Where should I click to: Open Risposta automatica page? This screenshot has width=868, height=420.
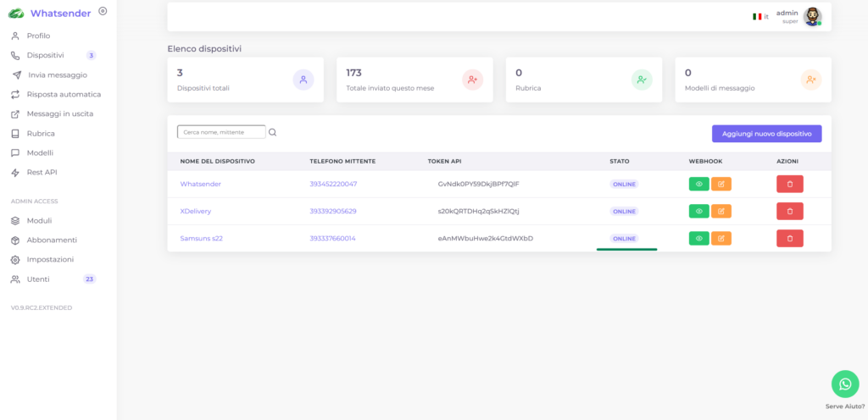tap(64, 95)
